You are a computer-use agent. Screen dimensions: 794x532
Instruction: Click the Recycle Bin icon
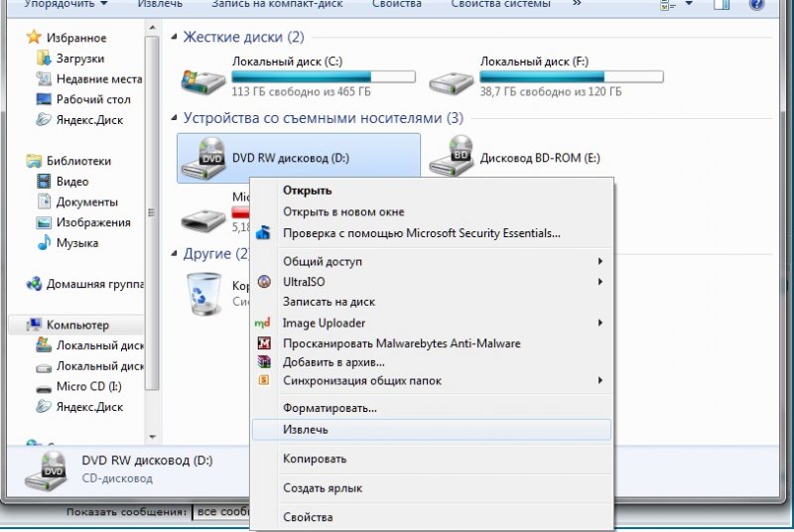point(203,292)
